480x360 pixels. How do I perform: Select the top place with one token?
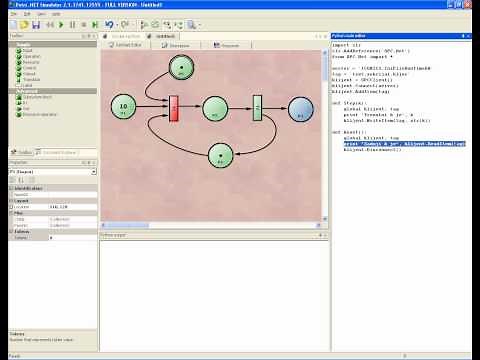click(181, 68)
